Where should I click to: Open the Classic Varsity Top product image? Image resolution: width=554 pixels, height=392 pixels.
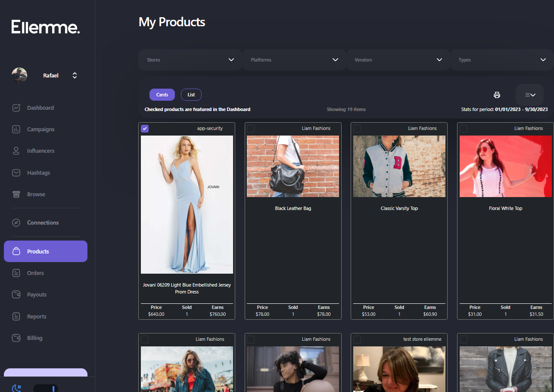399,167
